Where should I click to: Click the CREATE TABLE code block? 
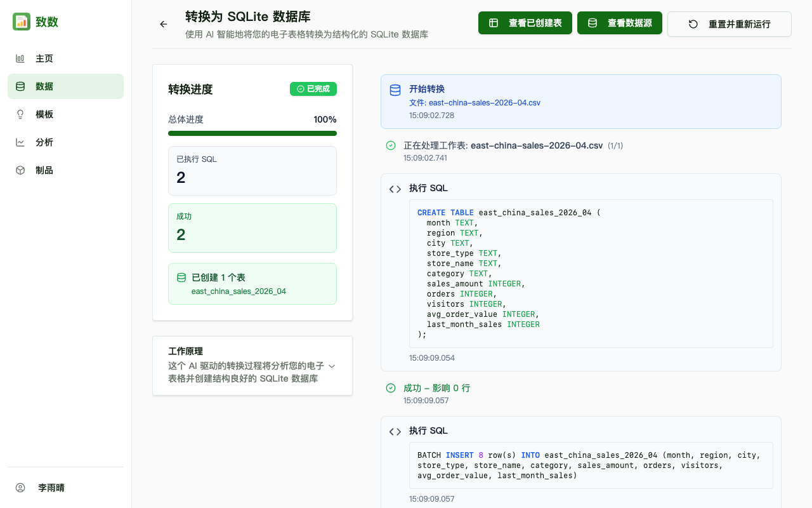pyautogui.click(x=591, y=274)
